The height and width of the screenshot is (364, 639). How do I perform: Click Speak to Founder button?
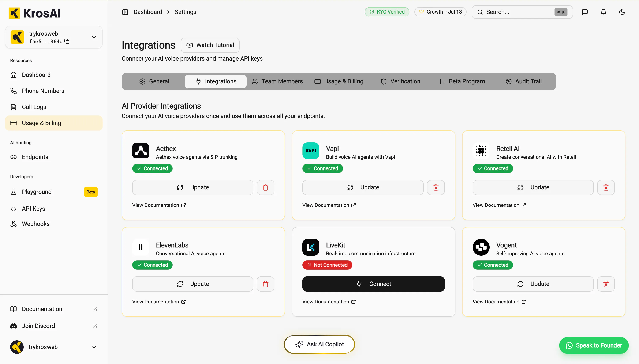(x=594, y=345)
